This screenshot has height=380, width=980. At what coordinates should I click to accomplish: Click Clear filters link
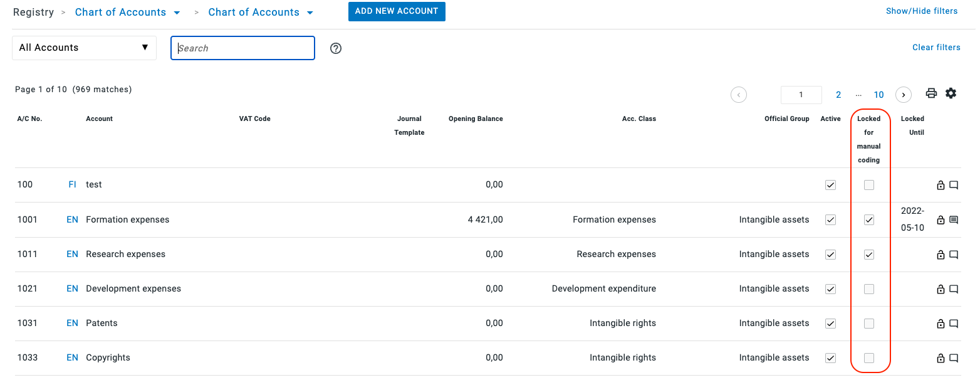[x=936, y=47]
